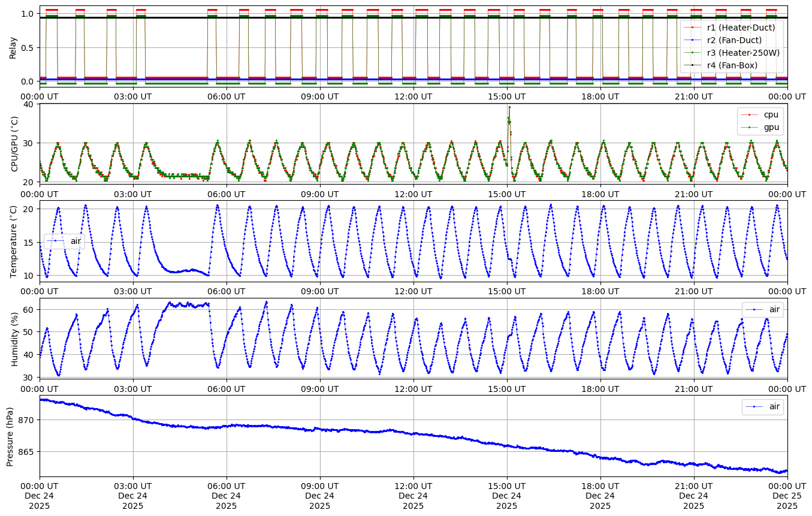Click the flat humidity plateau near 60%
Image resolution: width=812 pixels, height=516 pixels.
pos(187,304)
